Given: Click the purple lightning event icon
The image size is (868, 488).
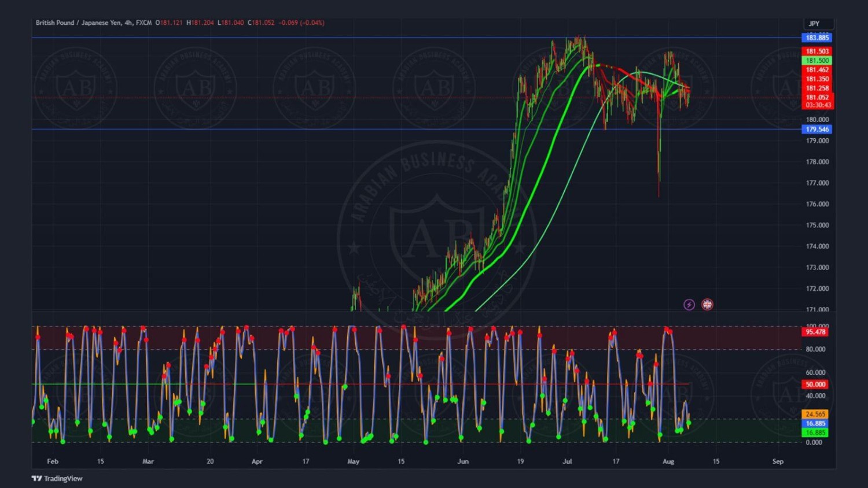Looking at the screenshot, I should 689,305.
